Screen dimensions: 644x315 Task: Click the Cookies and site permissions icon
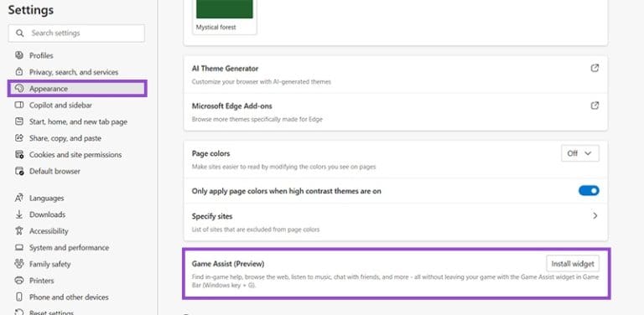pyautogui.click(x=19, y=155)
